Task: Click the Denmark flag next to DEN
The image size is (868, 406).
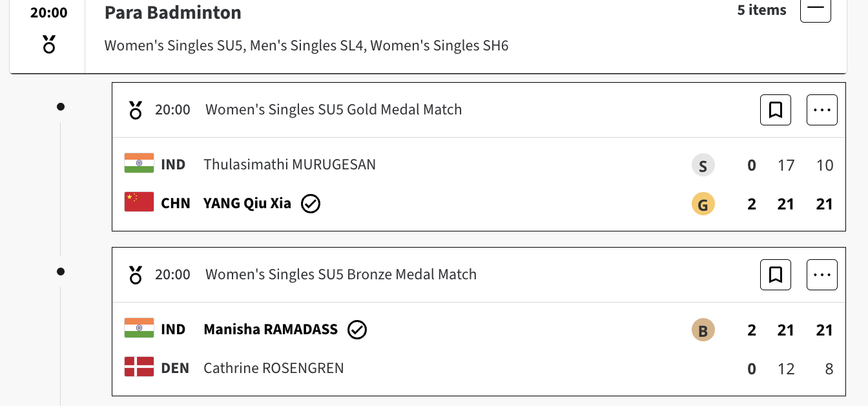Action: click(139, 367)
